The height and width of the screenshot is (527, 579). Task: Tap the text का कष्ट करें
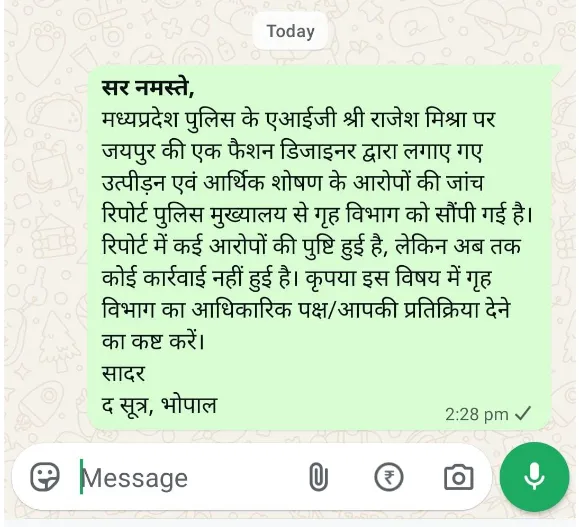click(153, 342)
